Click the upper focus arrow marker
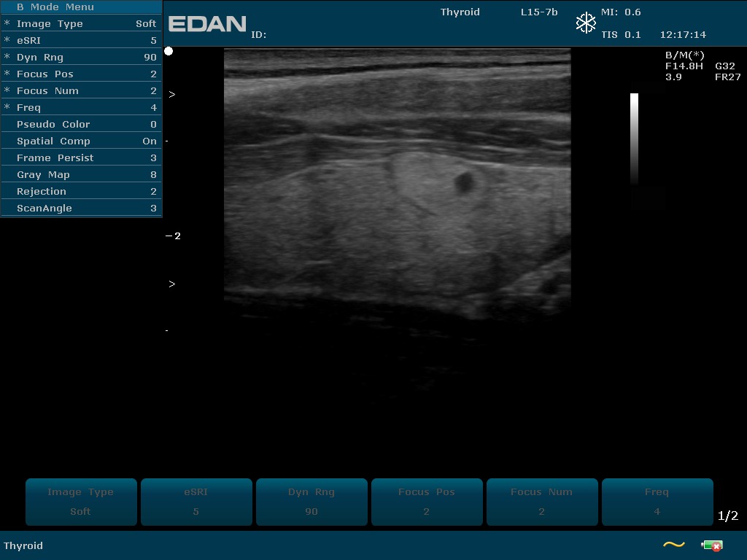Image resolution: width=747 pixels, height=560 pixels. (172, 95)
